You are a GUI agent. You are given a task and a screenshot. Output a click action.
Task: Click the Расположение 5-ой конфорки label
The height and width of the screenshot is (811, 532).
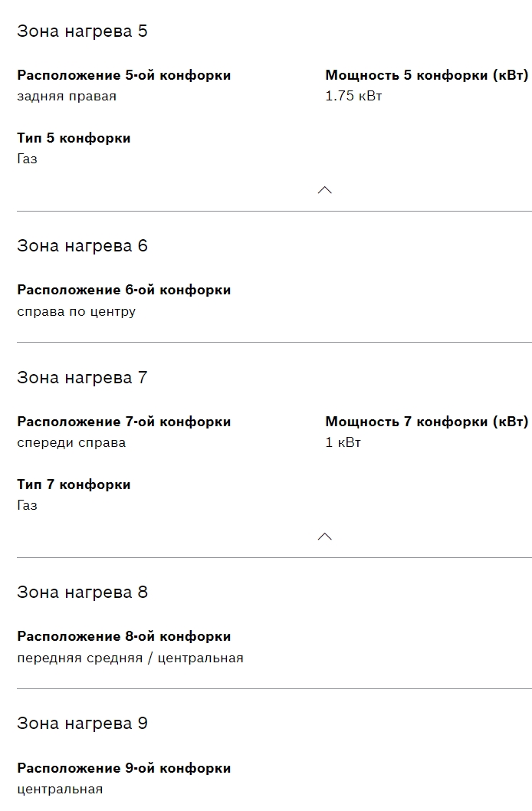click(x=123, y=75)
